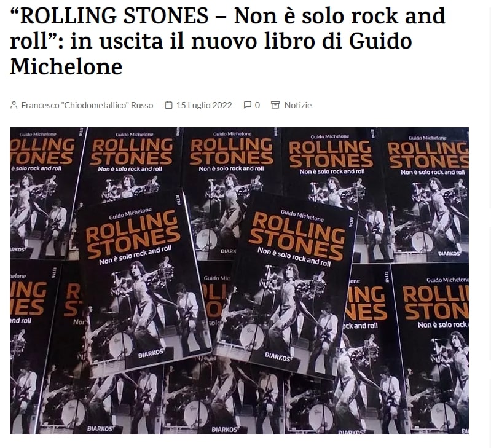Click the 15 Luglio 2022 date link
Image resolution: width=491 pixels, height=448 pixels.
coord(204,105)
